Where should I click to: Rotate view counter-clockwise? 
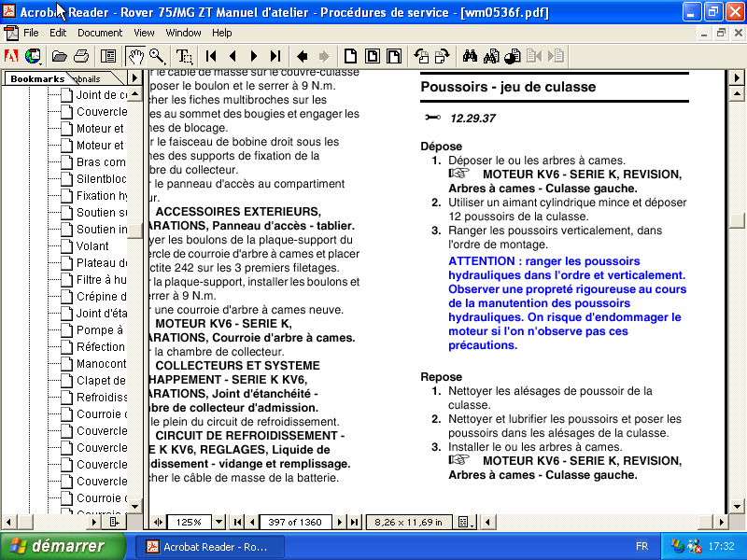421,56
